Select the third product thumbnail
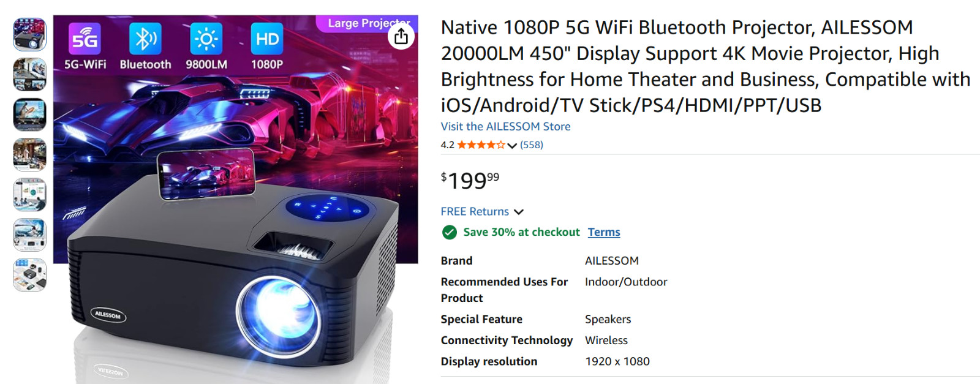Viewport: 980px width, 384px height. tap(29, 115)
